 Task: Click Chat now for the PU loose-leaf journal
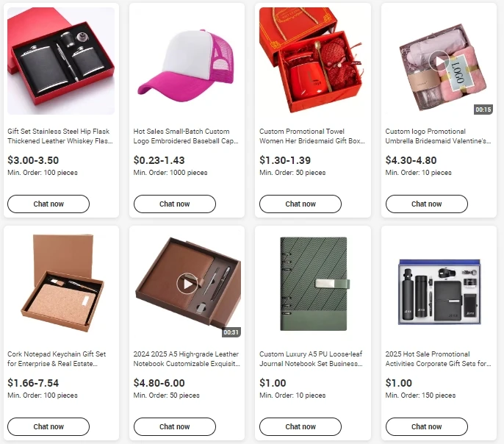point(300,426)
